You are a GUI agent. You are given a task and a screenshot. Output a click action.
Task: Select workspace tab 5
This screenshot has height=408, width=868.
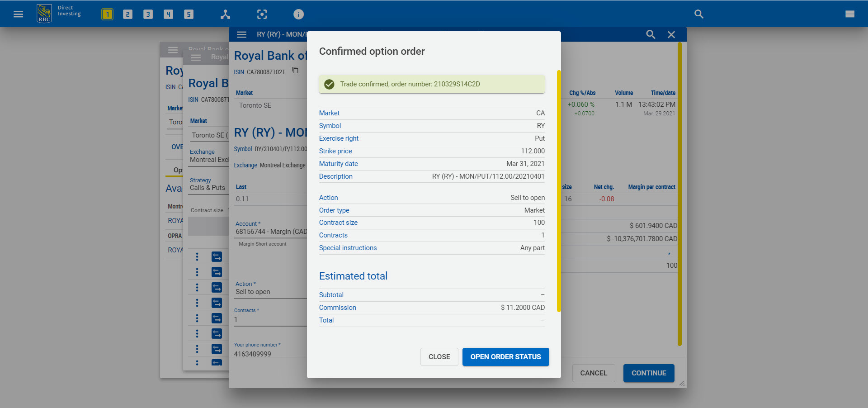[189, 14]
